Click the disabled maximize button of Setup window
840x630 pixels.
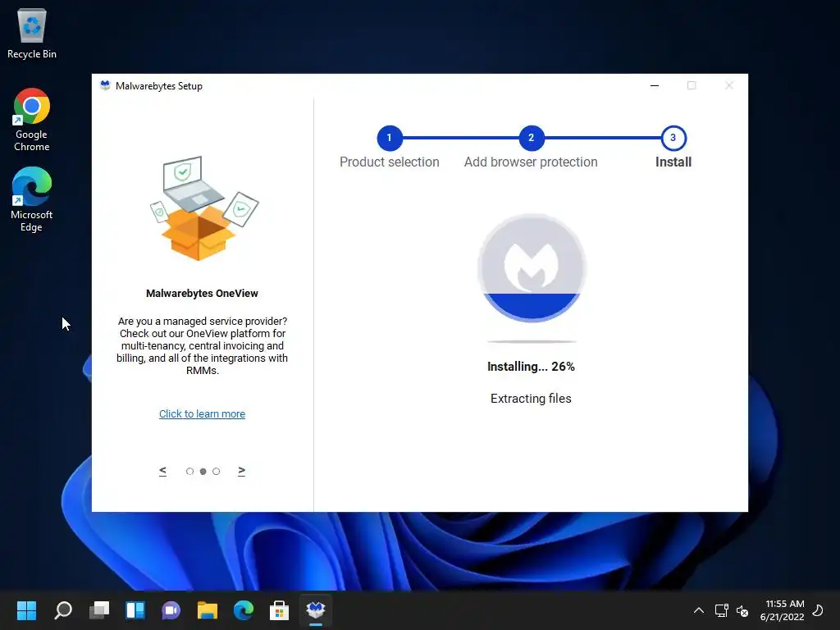(692, 85)
